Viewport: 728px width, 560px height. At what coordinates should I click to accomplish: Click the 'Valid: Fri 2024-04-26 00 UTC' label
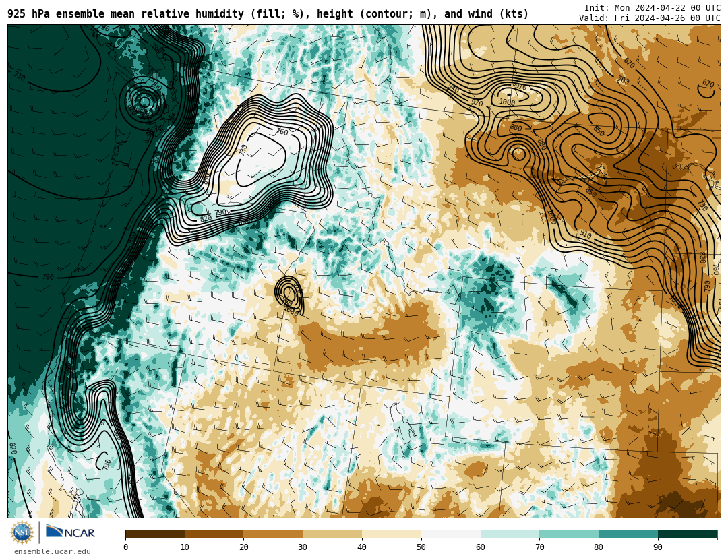pos(650,18)
